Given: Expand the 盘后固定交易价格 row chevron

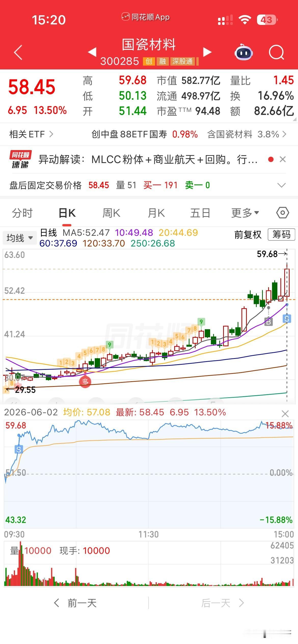Looking at the screenshot, I should tap(281, 185).
